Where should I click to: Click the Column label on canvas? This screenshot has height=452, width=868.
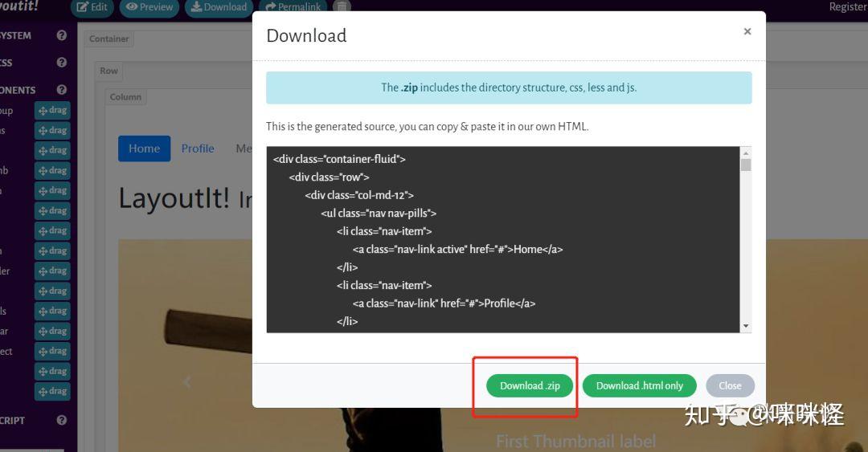125,97
